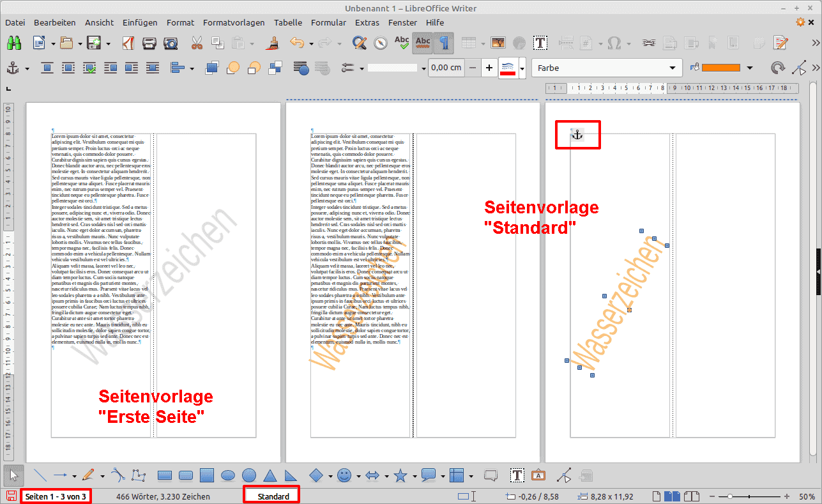822x504 pixels.
Task: Insert an image using the picture icon
Action: 498,43
